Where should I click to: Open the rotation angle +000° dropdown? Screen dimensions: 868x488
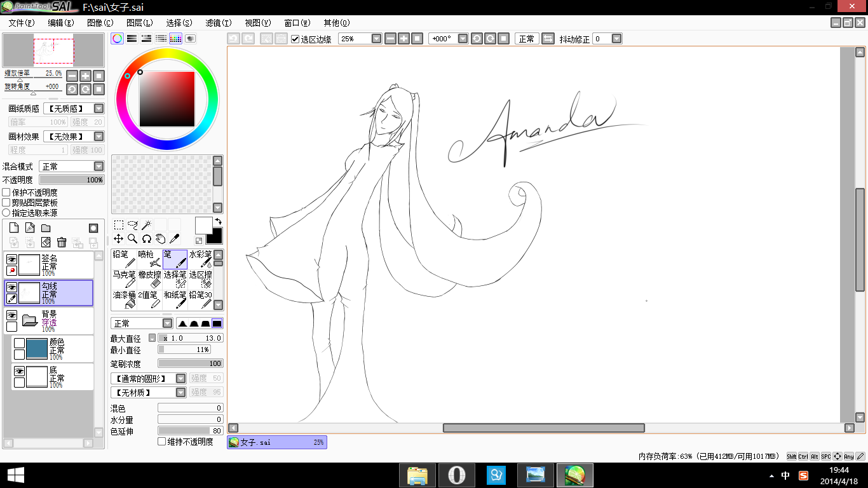(463, 39)
